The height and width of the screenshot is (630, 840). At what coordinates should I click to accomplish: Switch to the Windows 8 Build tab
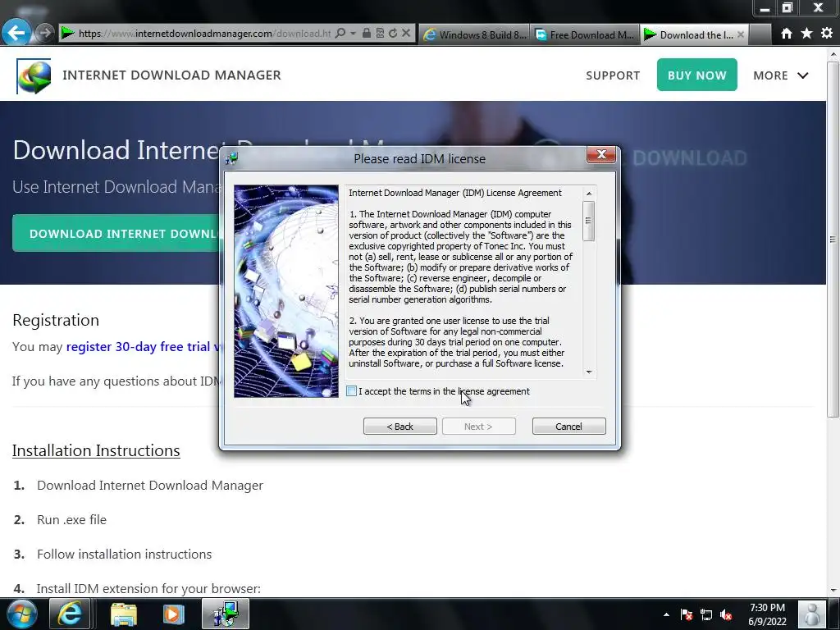475,34
